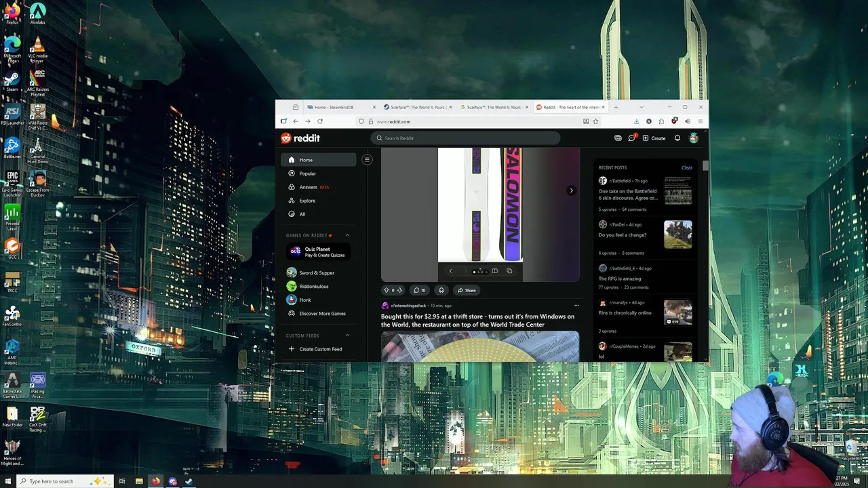This screenshot has width=868, height=488.
Task: Click the Reddit logo in the header
Action: pyautogui.click(x=300, y=138)
